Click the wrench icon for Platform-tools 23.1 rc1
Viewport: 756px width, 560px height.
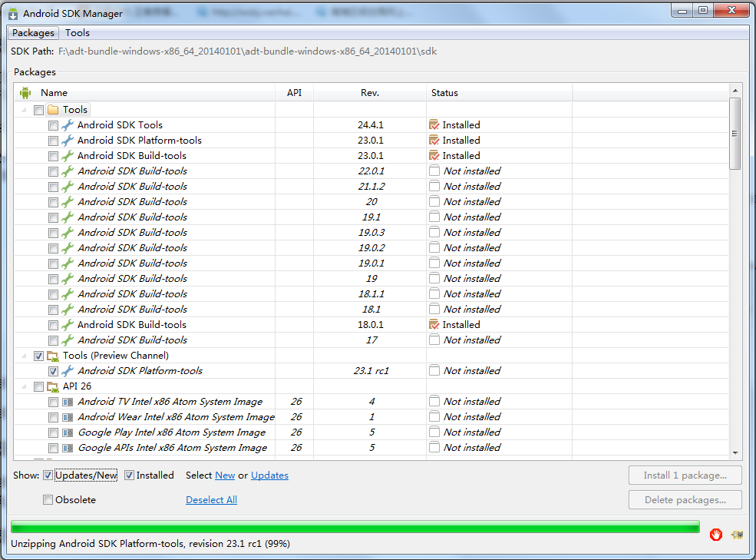pyautogui.click(x=68, y=371)
